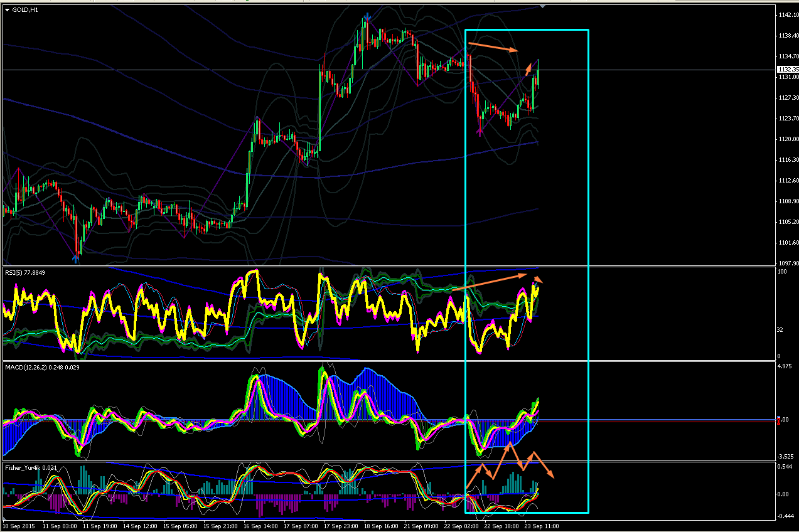
Task: Click the RSI scale value 100
Action: click(782, 272)
